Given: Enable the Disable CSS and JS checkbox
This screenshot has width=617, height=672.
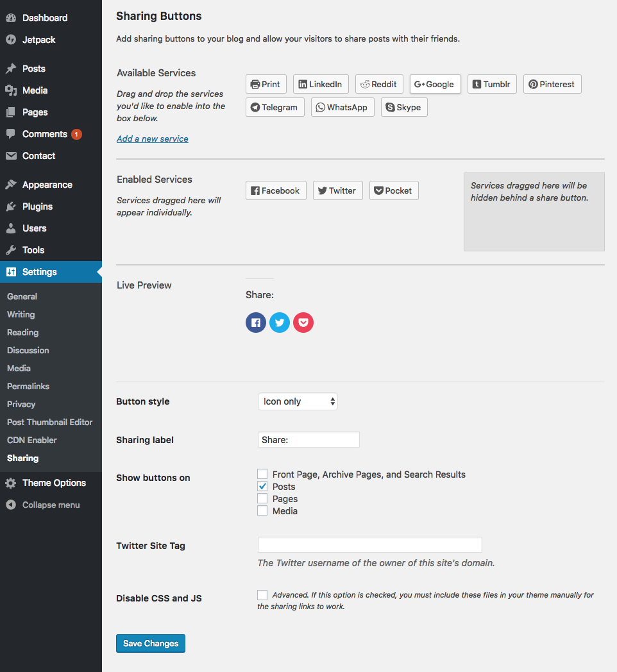Looking at the screenshot, I should (x=262, y=595).
